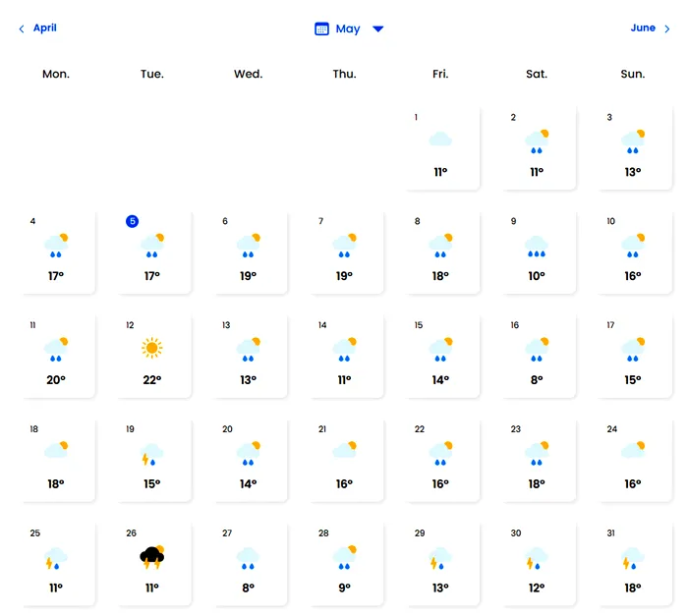Select the sunny icon on May 12
The width and height of the screenshot is (688, 616).
[151, 348]
